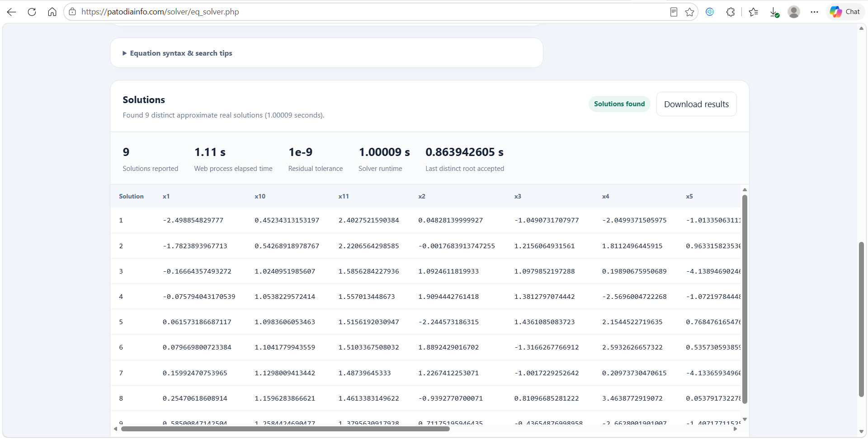Viewport: 868px width, 439px height.
Task: Select x2 value -0.9392770700071
Action: [x=450, y=398]
